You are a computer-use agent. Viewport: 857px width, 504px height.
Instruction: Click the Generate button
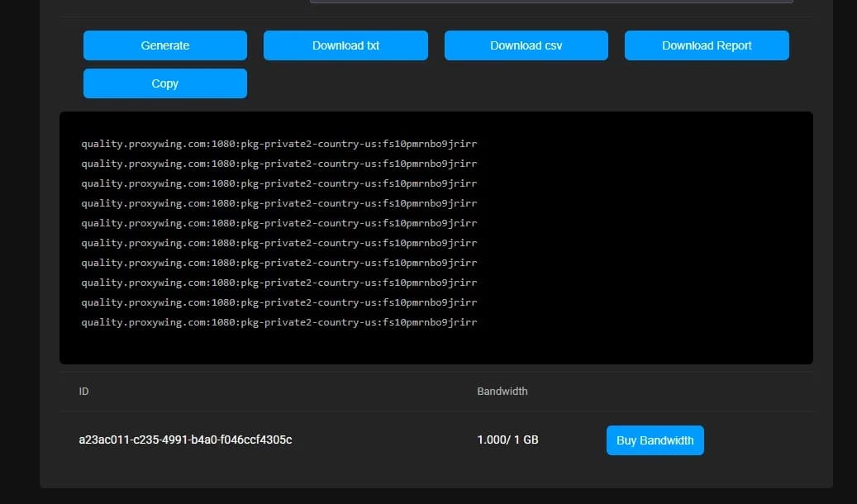[164, 46]
